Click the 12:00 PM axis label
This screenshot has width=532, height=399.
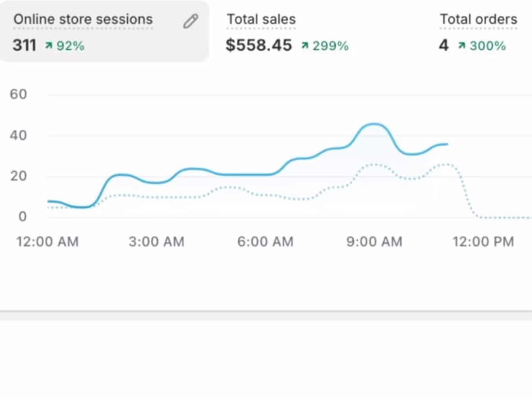pyautogui.click(x=484, y=242)
